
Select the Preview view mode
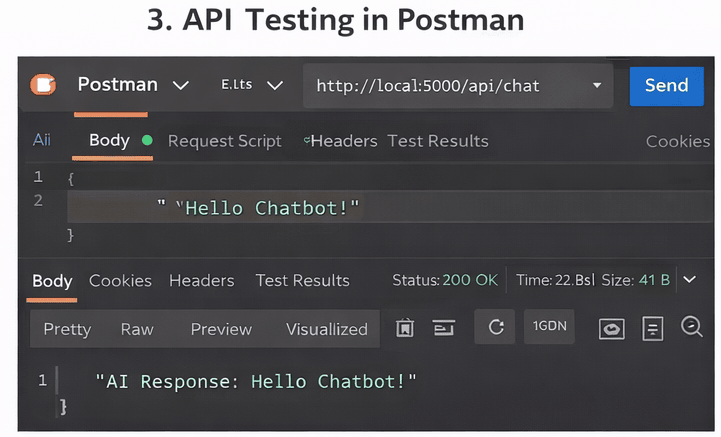(x=221, y=329)
